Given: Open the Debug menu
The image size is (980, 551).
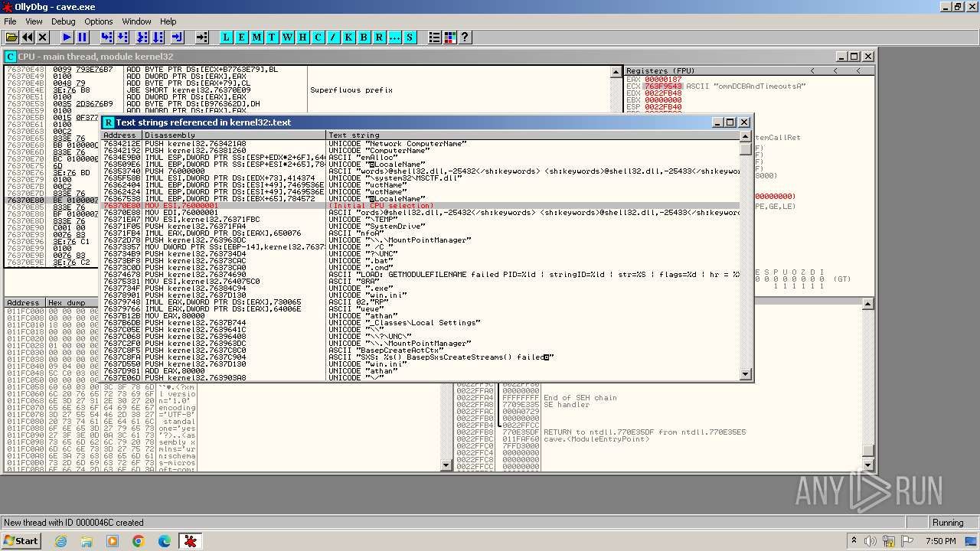Looking at the screenshot, I should (x=63, y=21).
